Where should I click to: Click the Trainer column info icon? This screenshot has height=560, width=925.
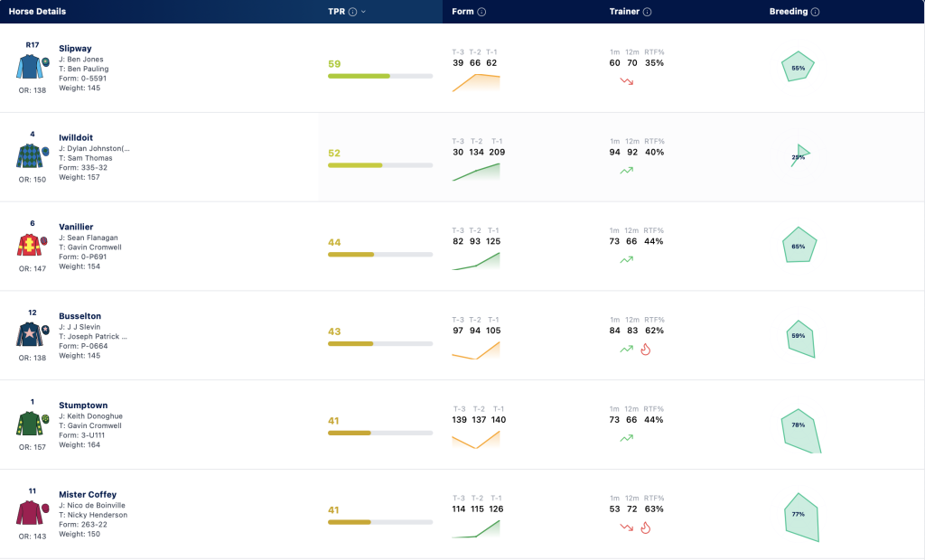pyautogui.click(x=647, y=12)
